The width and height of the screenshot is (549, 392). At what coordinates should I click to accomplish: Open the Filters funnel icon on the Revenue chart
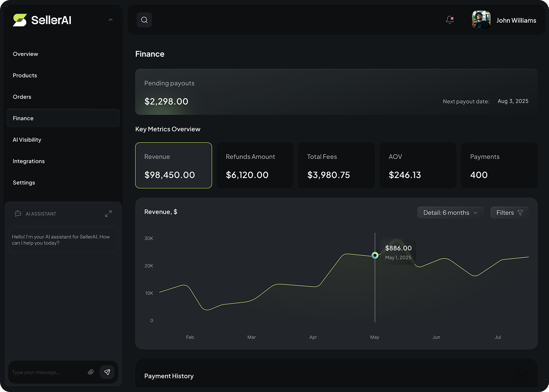point(520,212)
